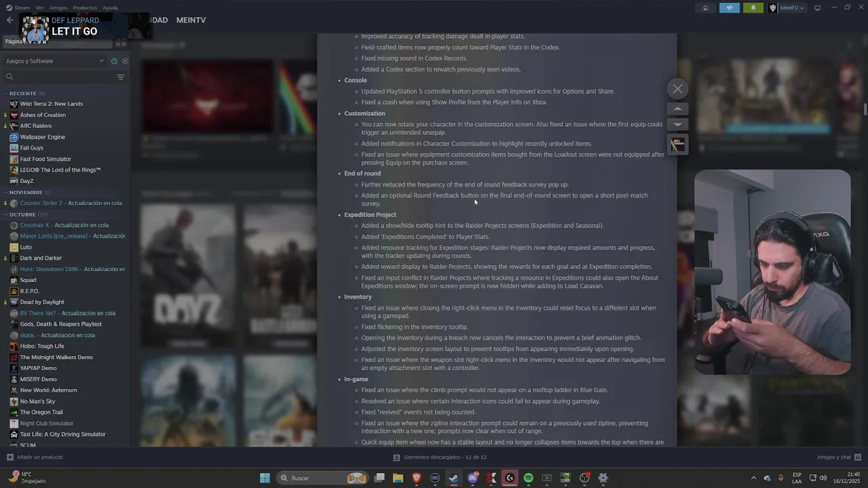Select Fall Guys in library

(31, 148)
